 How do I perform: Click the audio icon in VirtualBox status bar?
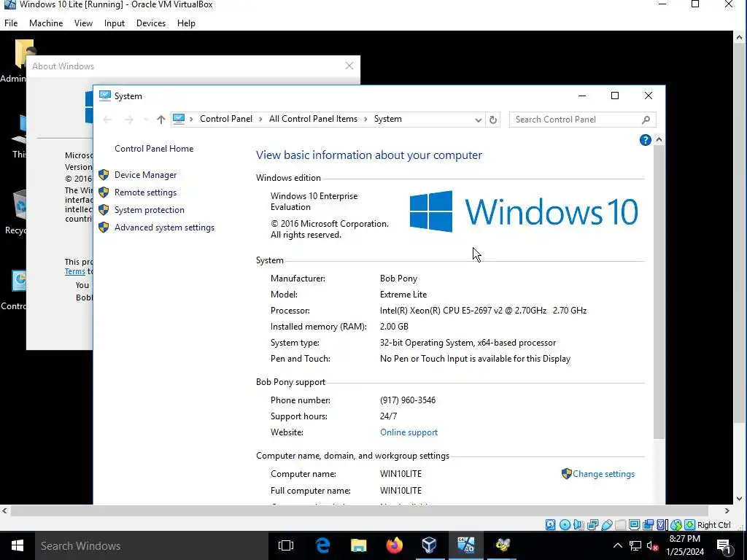[578, 525]
